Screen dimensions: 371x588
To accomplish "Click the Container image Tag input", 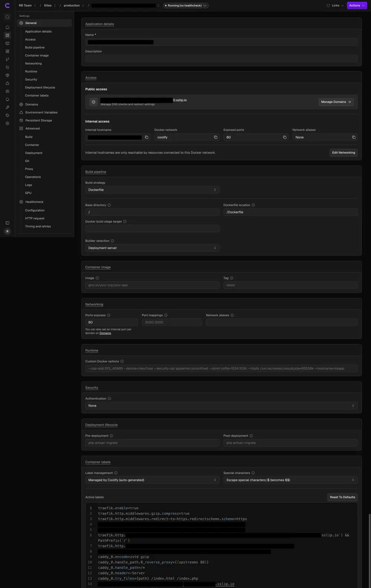I will 290,285.
